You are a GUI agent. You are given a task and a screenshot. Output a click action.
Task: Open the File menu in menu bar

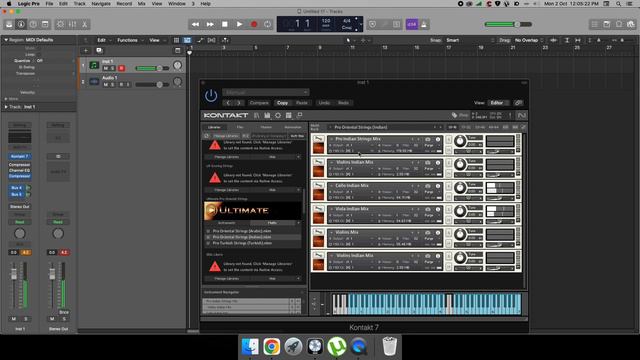49,4
